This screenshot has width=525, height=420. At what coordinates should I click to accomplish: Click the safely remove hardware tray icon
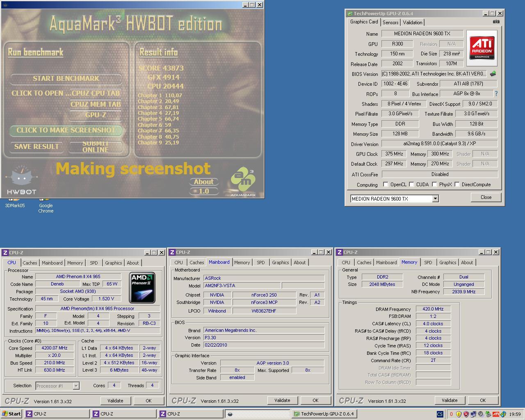pos(488,414)
